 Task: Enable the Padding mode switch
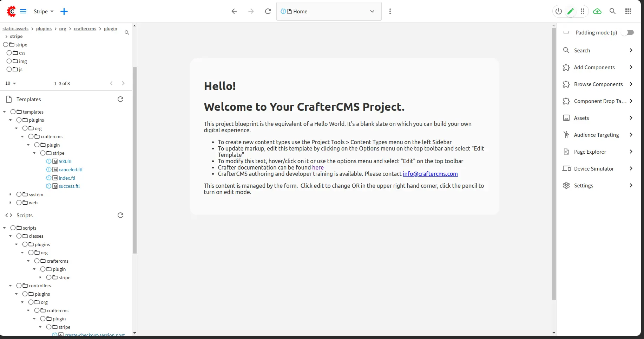coord(628,32)
